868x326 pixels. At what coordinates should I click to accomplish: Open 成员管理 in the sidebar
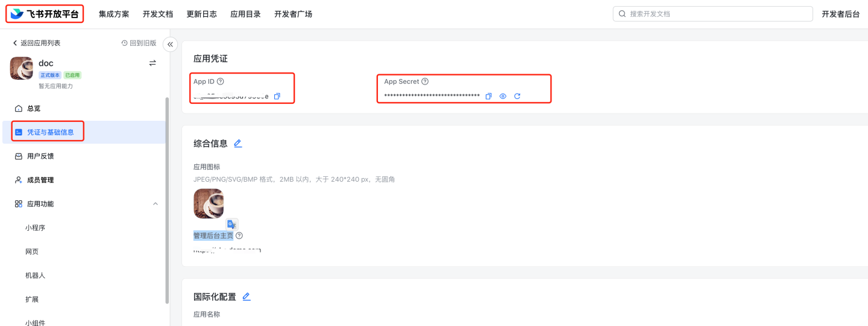[84, 180]
